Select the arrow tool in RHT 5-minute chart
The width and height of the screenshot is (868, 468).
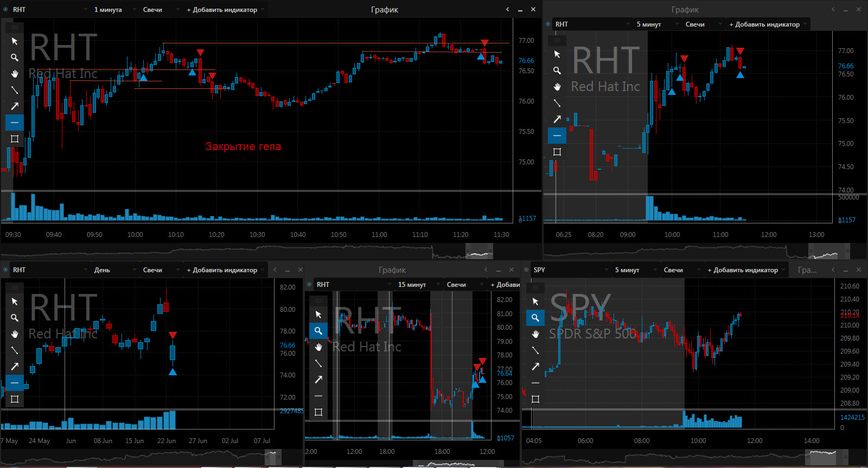pyautogui.click(x=557, y=119)
